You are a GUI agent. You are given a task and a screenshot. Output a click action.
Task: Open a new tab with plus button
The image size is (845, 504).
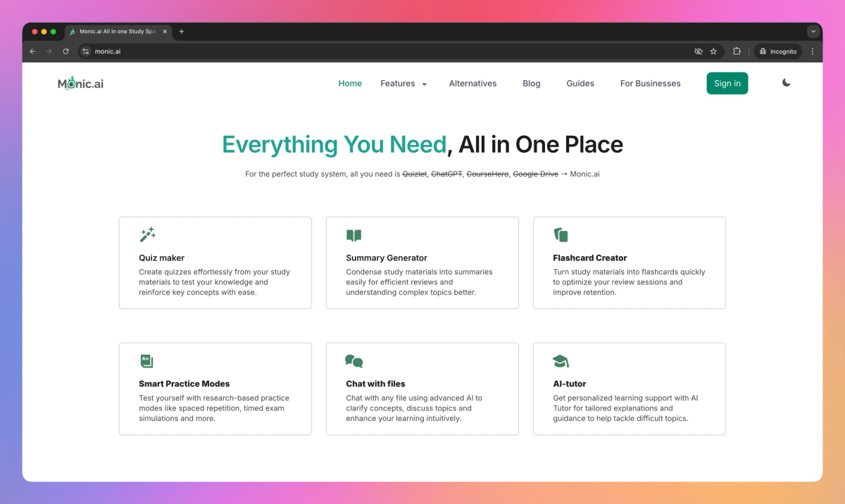[x=181, y=32]
